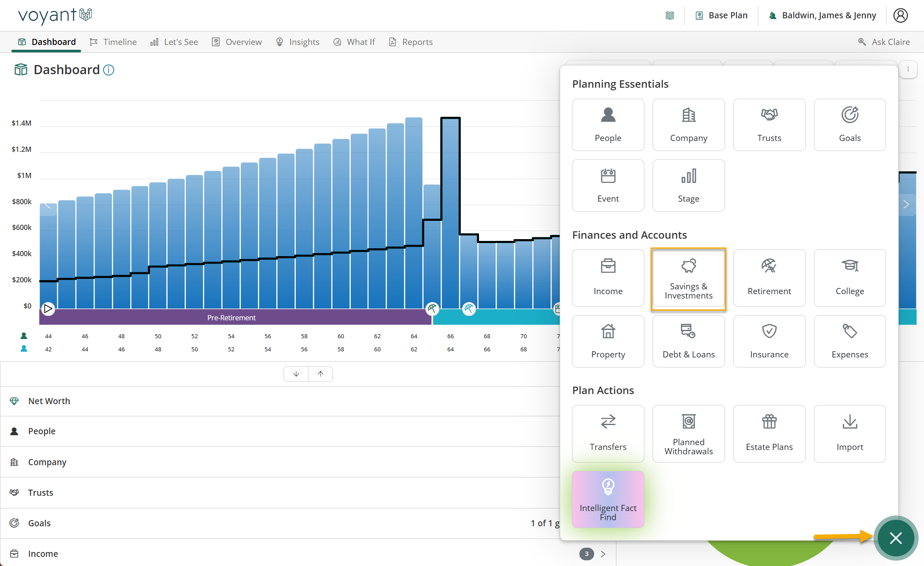Open the What If tab
The height and width of the screenshot is (566, 924).
pyautogui.click(x=354, y=42)
